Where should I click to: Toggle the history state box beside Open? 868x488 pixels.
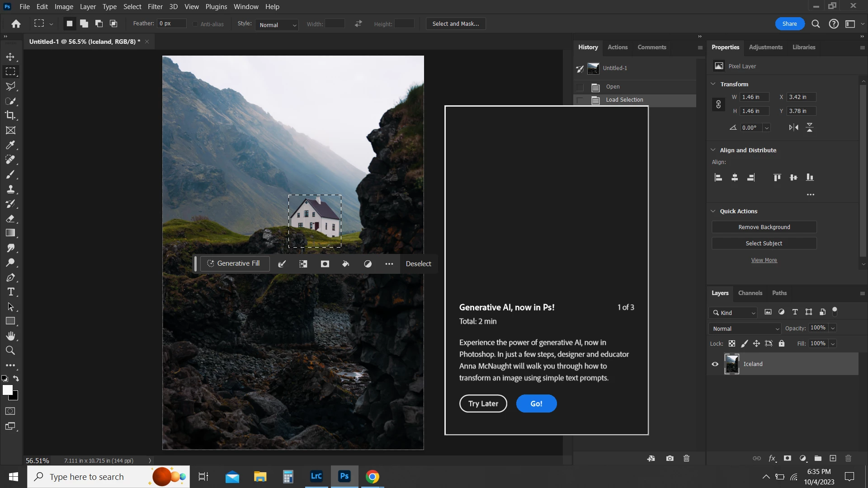pos(580,87)
